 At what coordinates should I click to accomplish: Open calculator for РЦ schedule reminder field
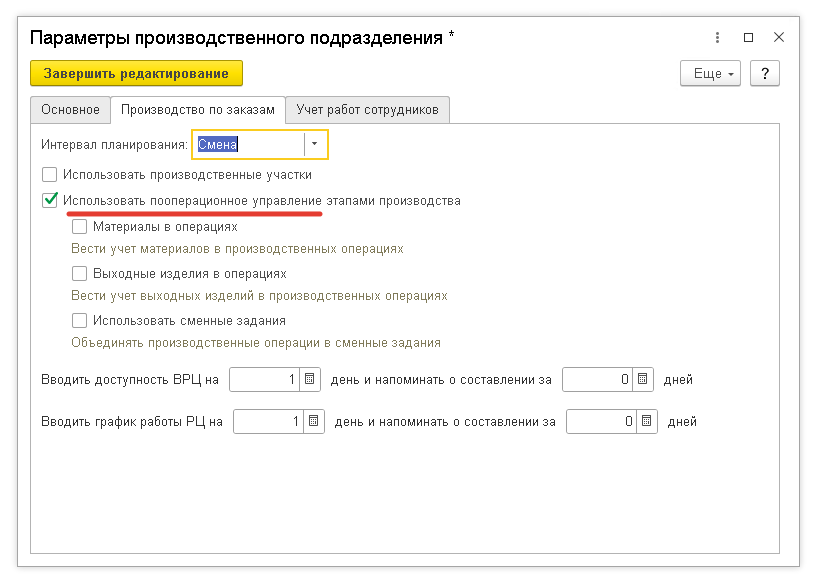tap(647, 422)
